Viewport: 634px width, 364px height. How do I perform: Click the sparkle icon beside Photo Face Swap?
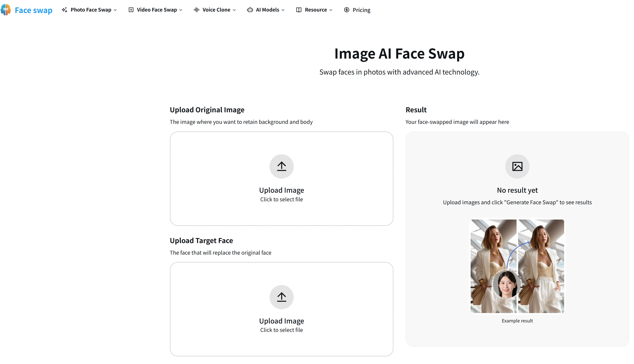pos(64,10)
